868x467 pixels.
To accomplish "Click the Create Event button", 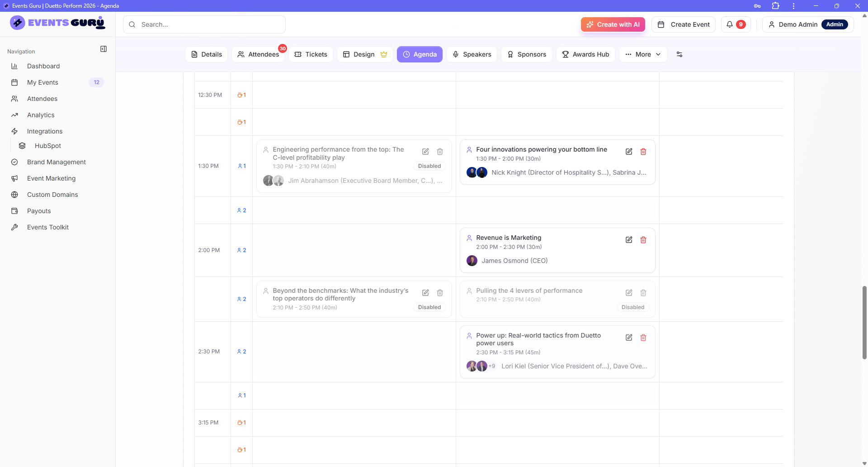I will (x=684, y=24).
